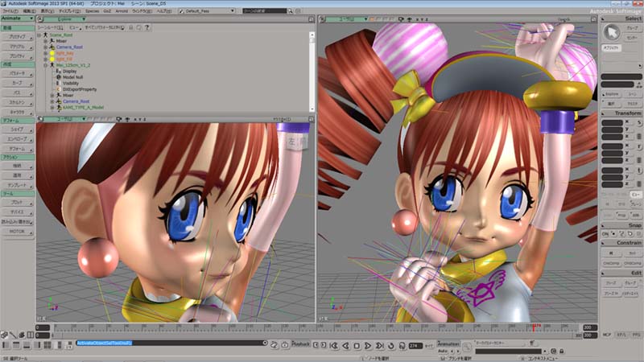Click the camera icon in right viewport header
The image size is (644, 362).
pyautogui.click(x=401, y=19)
